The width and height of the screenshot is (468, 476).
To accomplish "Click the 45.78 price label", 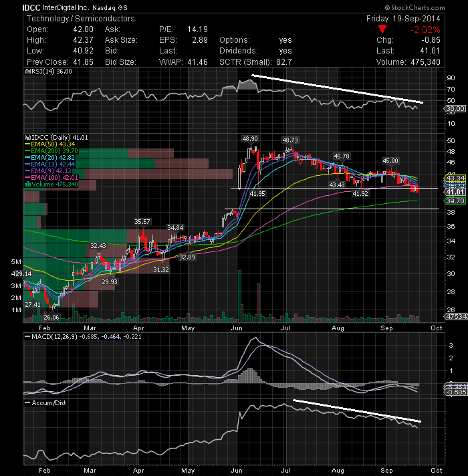I will coord(342,156).
